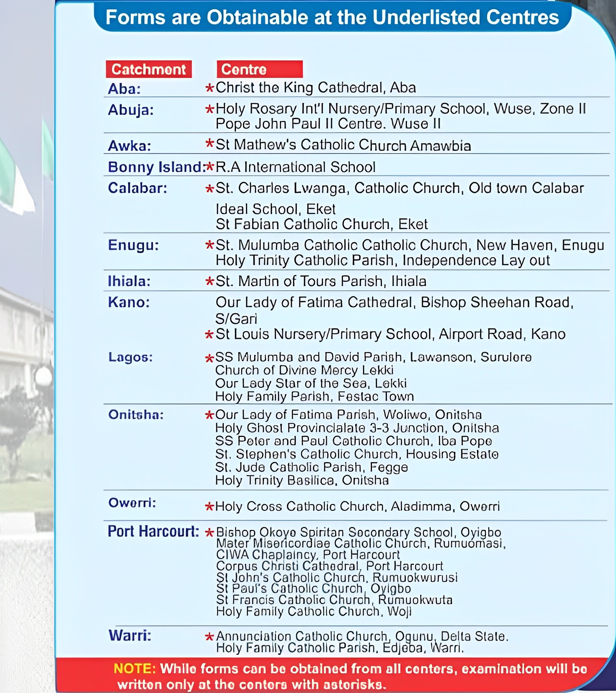The width and height of the screenshot is (616, 693).
Task: Click 'Holy Ghost Provincialate 3-3 Junction, Onitsha'
Action: (357, 428)
